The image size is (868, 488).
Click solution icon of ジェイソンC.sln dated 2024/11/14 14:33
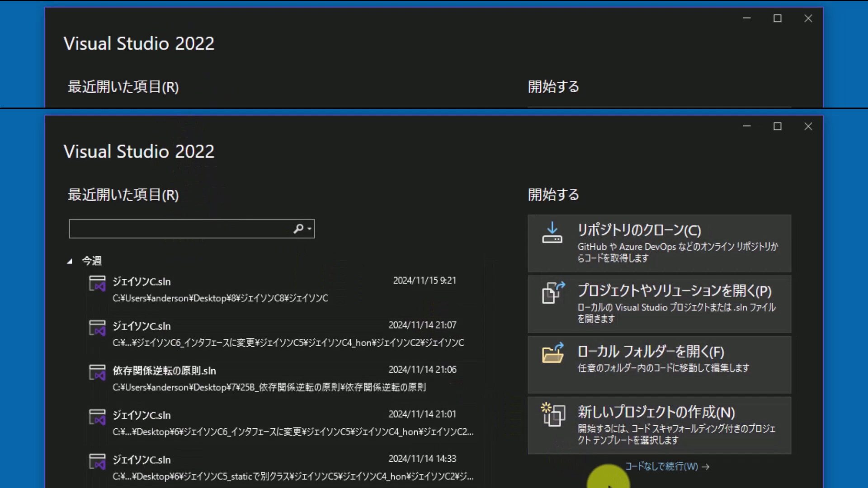(97, 462)
